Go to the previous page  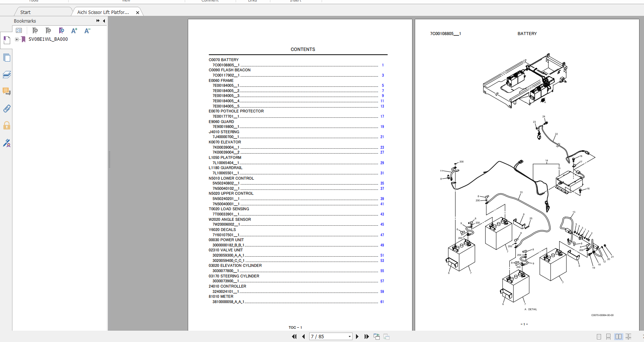pos(303,336)
